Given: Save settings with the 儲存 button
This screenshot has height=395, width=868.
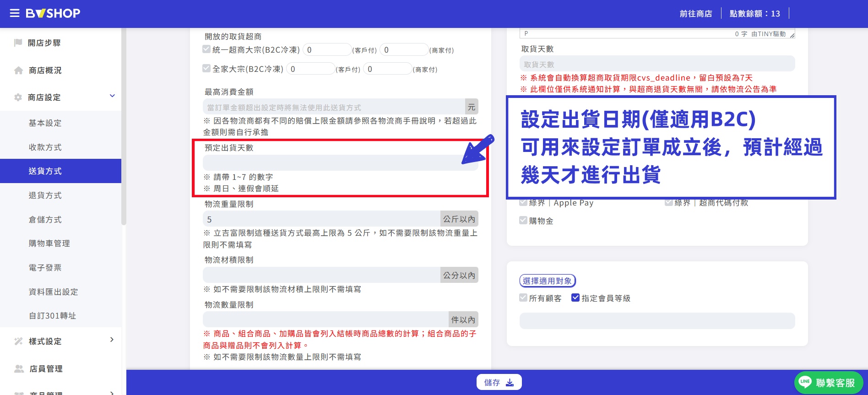Looking at the screenshot, I should click(499, 383).
